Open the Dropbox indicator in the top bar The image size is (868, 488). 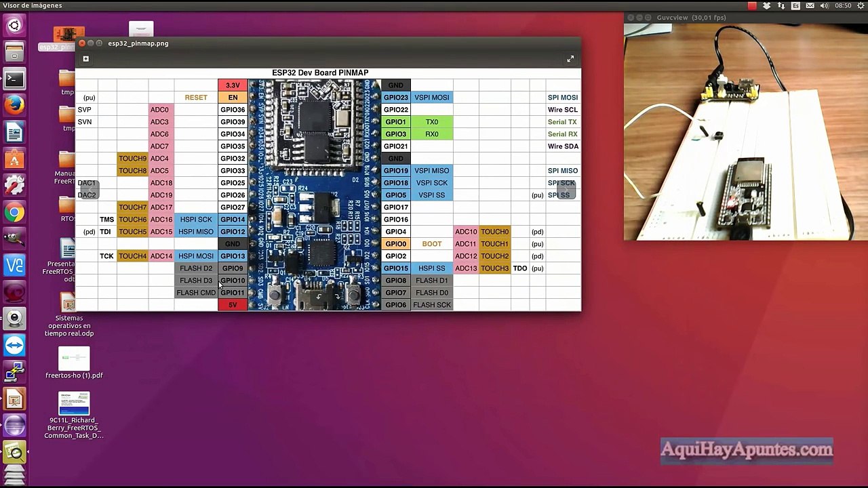767,5
